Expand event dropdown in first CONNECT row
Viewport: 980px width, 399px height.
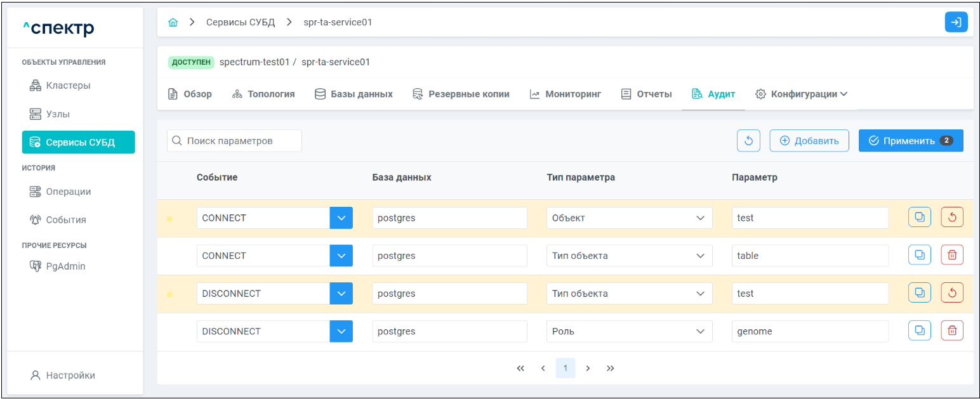(341, 218)
